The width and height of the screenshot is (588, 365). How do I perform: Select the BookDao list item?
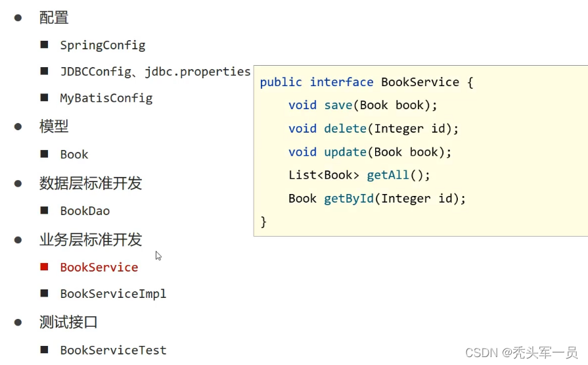point(85,210)
